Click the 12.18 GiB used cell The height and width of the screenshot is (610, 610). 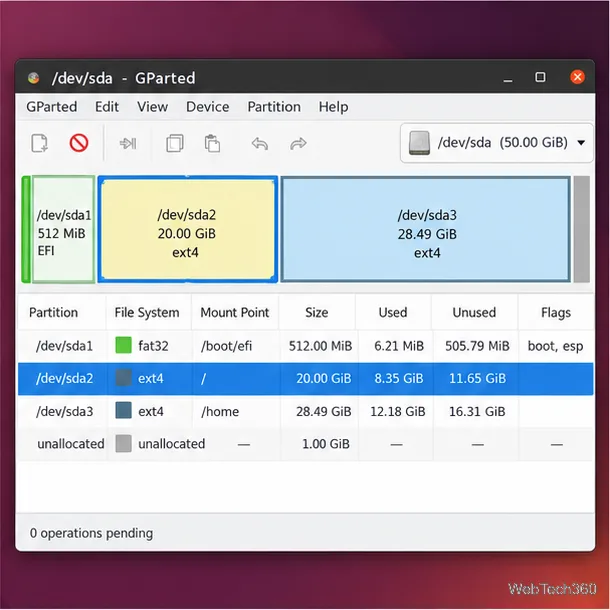tap(398, 411)
